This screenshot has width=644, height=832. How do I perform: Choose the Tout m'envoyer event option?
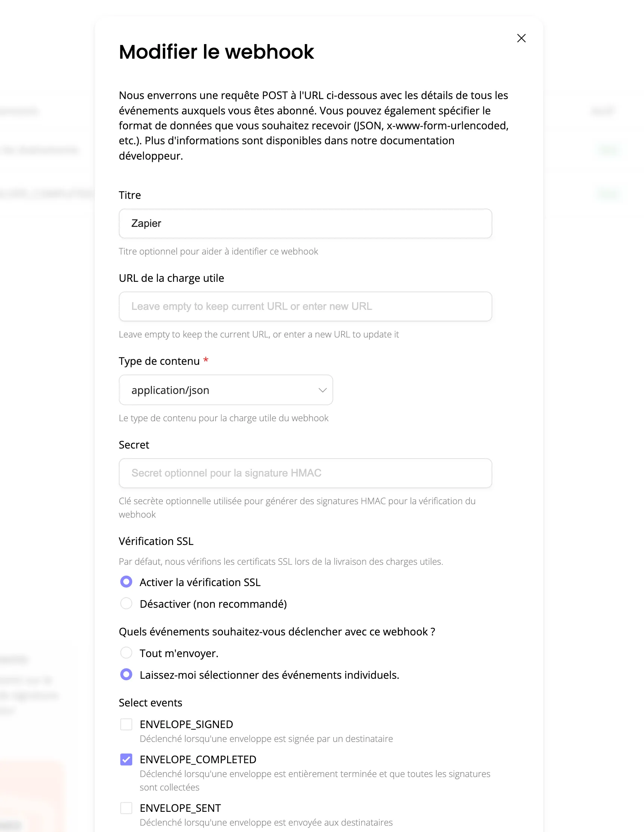(x=126, y=653)
